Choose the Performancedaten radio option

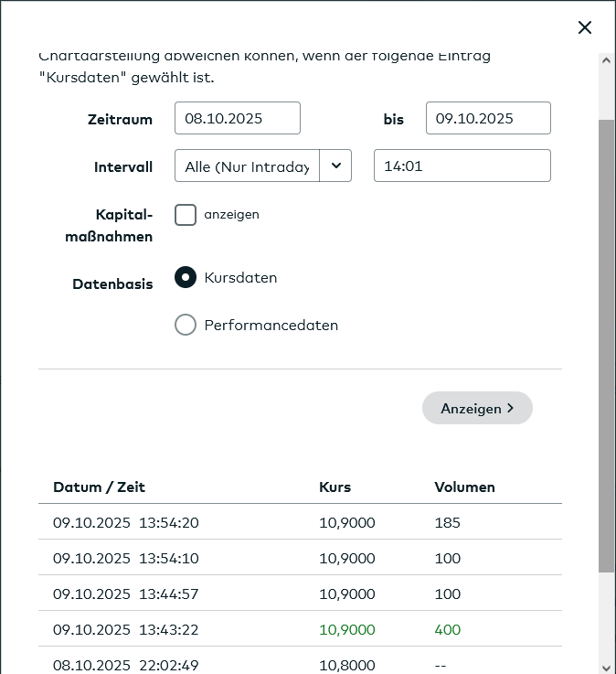(186, 325)
